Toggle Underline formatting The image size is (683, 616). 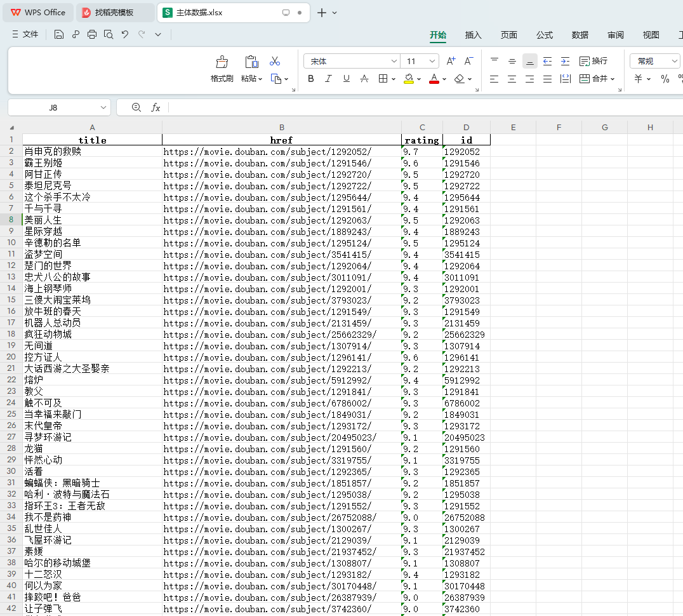[347, 79]
